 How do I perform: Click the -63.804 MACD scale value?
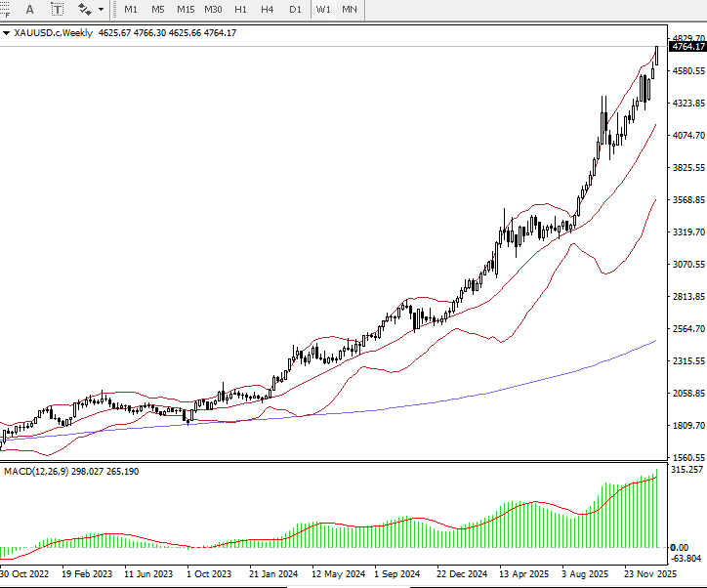click(686, 559)
